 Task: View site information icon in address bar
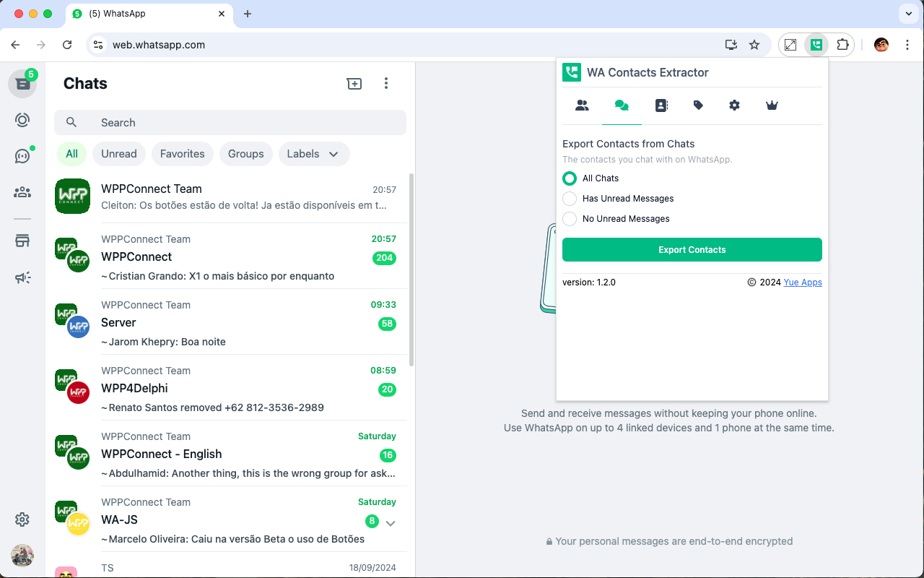click(x=98, y=45)
